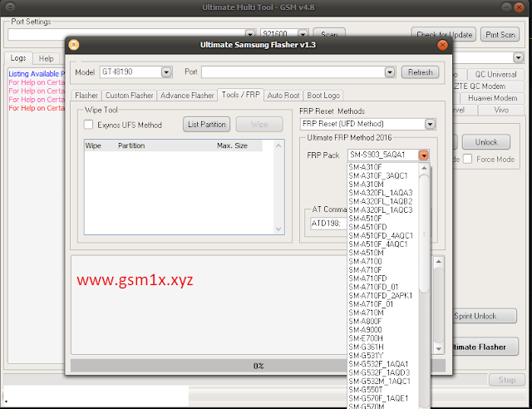532x409 pixels.
Task: Click the List Partition button
Action: click(207, 125)
